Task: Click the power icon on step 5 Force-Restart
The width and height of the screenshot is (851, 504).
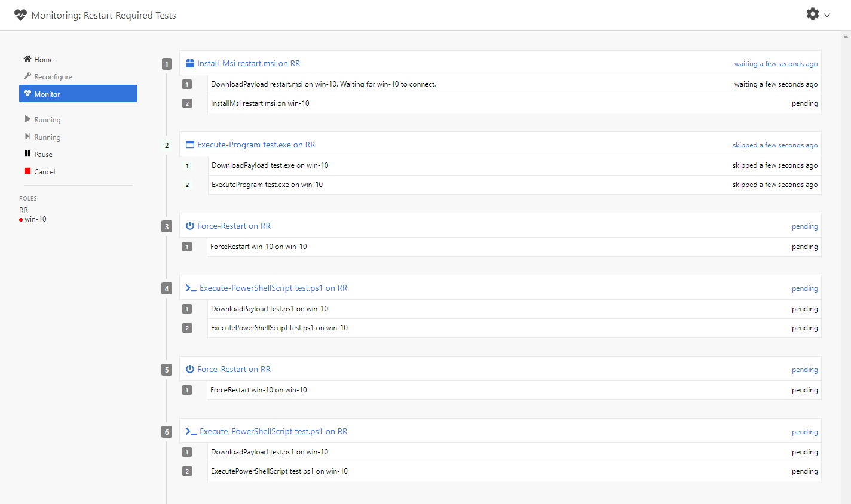Action: pos(190,369)
